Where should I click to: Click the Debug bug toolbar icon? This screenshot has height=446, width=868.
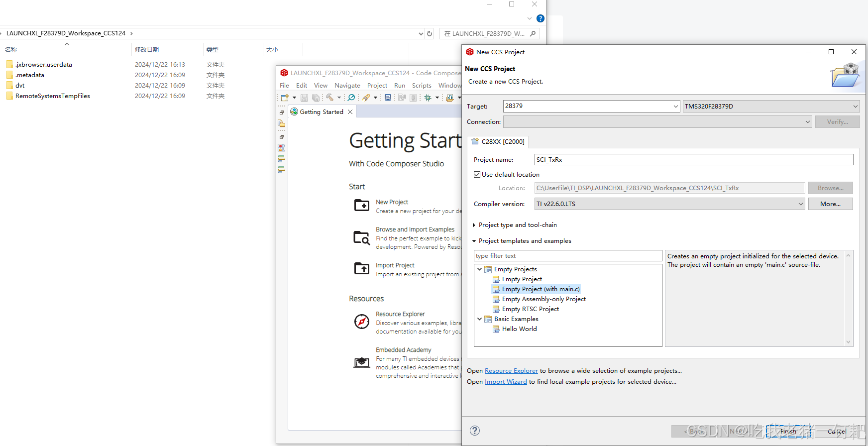pos(428,98)
